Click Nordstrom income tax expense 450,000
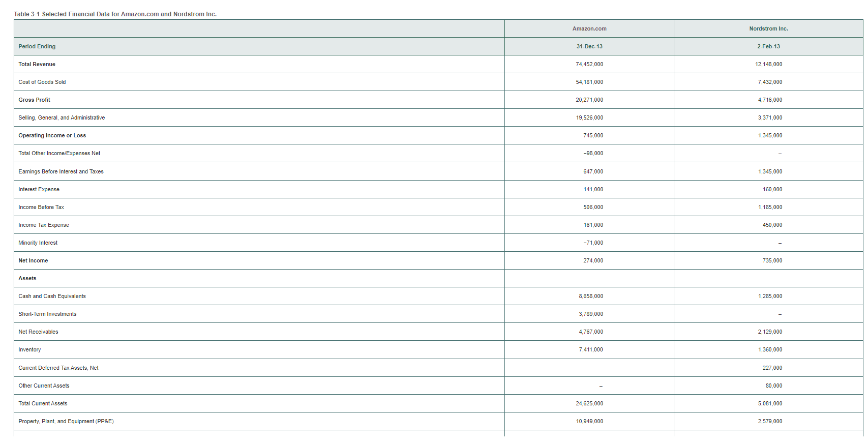This screenshot has width=868, height=443. pos(772,225)
